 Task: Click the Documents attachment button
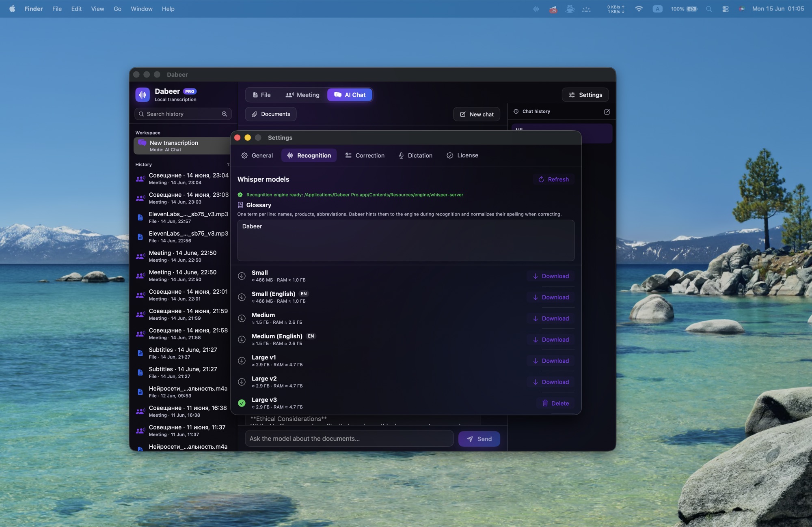click(270, 114)
